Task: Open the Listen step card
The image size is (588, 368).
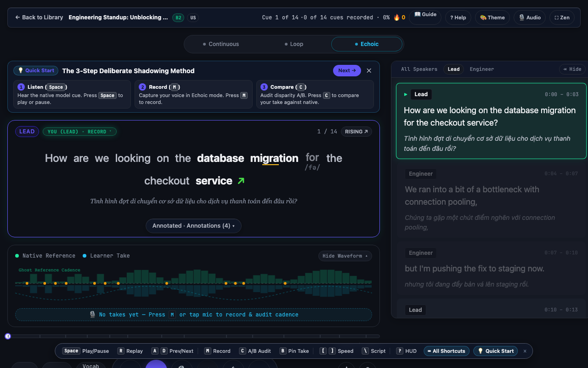Action: tap(72, 94)
